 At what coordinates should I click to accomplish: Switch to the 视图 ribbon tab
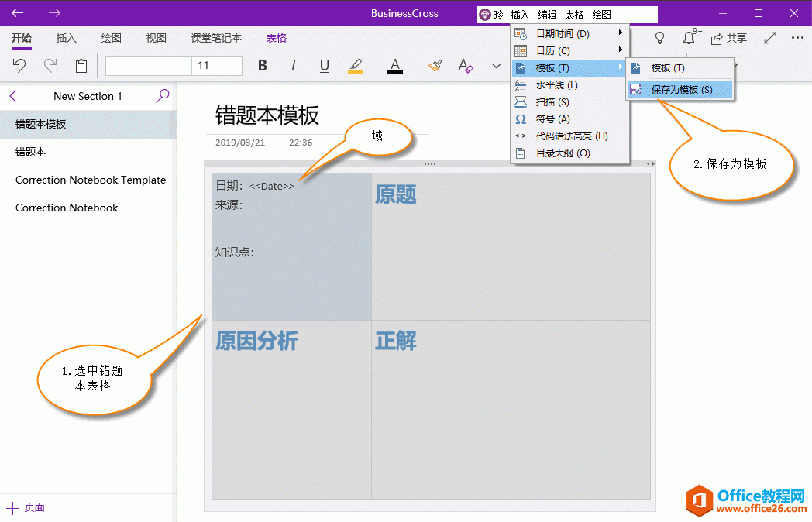[154, 38]
